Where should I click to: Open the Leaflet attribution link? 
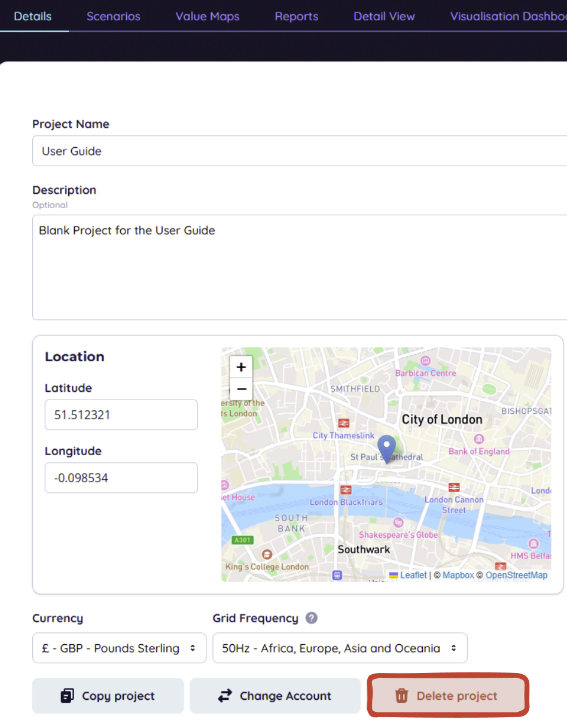(413, 575)
